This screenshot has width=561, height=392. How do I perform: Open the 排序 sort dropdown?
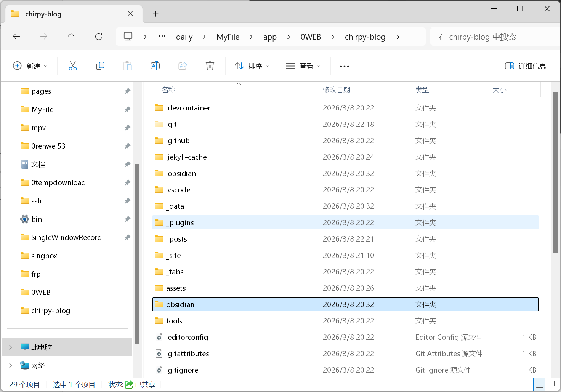coord(252,66)
